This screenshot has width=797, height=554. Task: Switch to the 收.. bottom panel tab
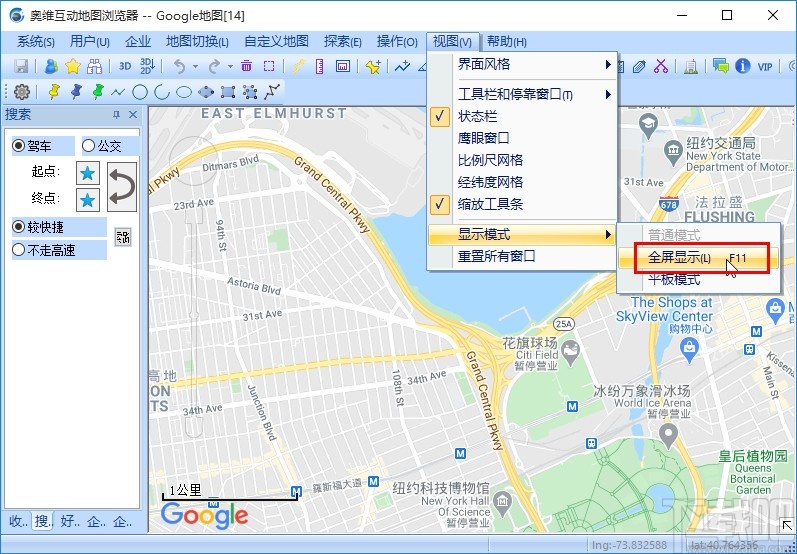tap(19, 521)
